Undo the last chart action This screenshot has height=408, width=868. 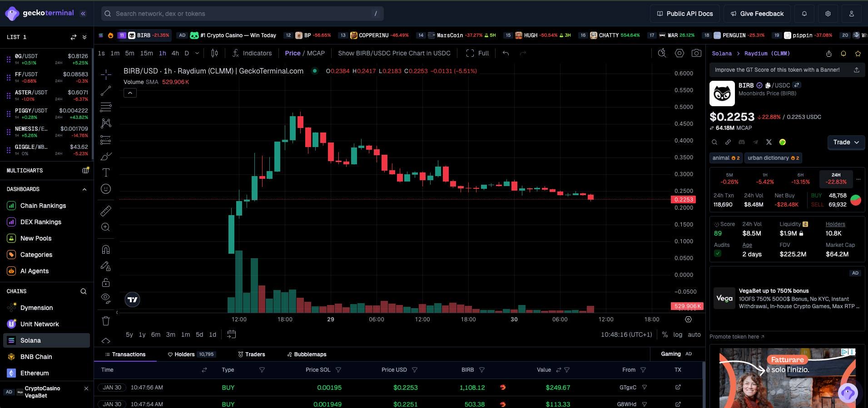pyautogui.click(x=506, y=53)
